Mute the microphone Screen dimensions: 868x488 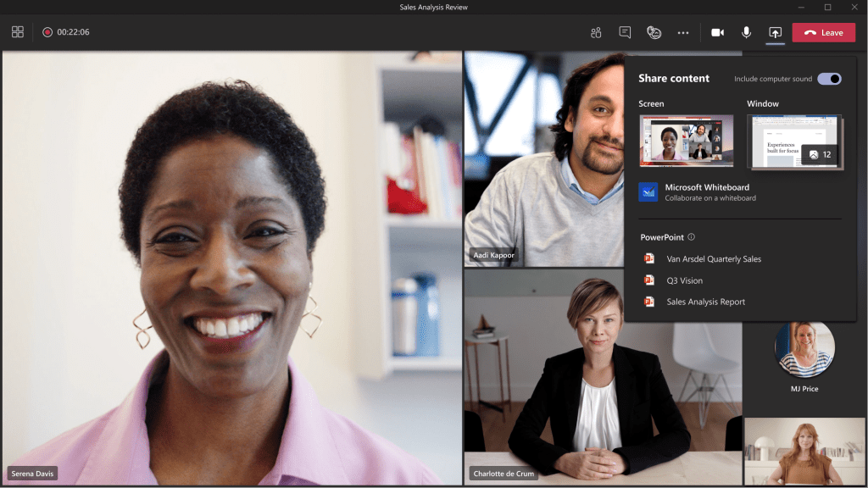[746, 32]
